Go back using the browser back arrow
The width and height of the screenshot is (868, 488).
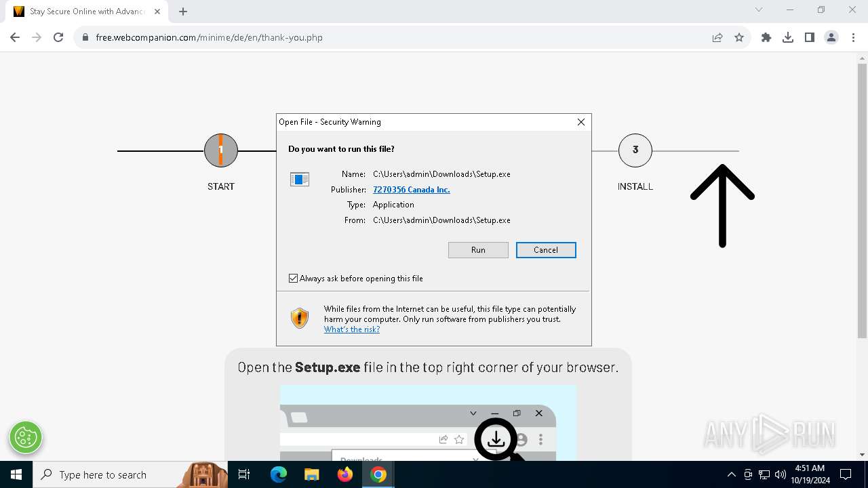(x=15, y=37)
